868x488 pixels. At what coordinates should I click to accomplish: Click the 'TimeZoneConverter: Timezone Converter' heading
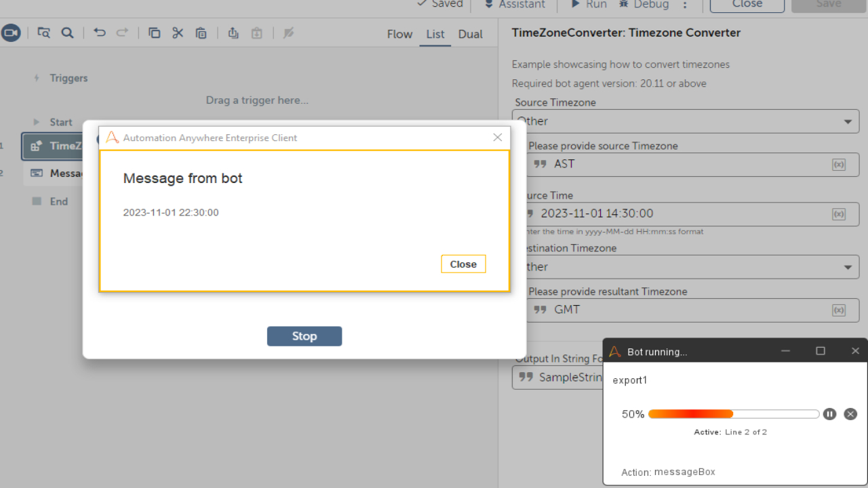[x=626, y=33]
